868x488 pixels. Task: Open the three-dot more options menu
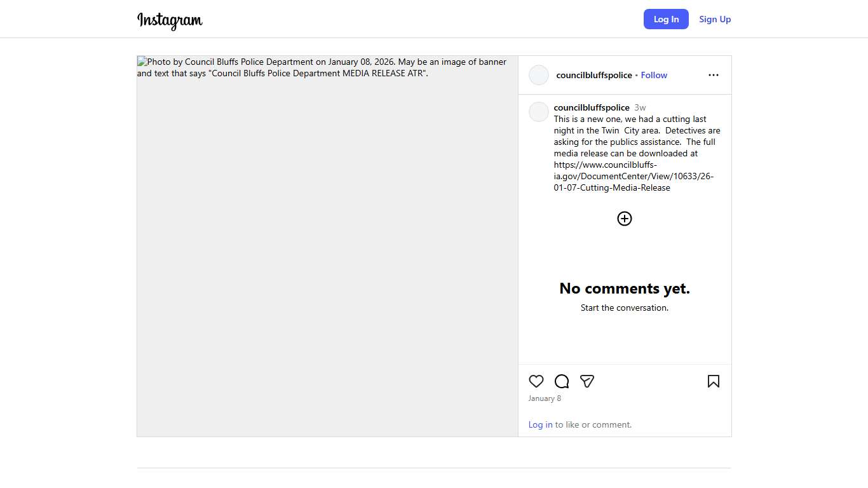tap(714, 75)
